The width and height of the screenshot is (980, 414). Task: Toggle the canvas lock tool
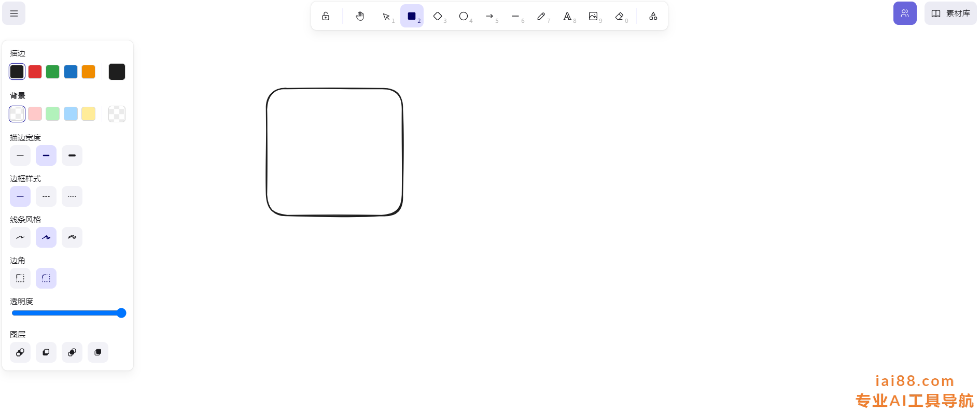pos(326,16)
